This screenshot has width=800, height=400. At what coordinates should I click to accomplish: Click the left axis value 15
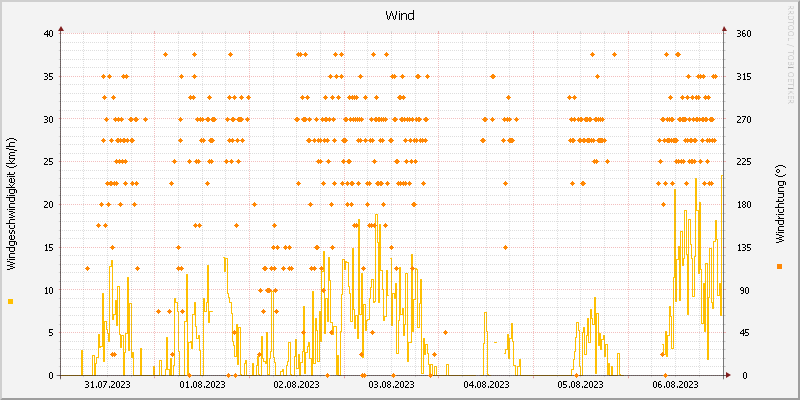click(x=48, y=247)
